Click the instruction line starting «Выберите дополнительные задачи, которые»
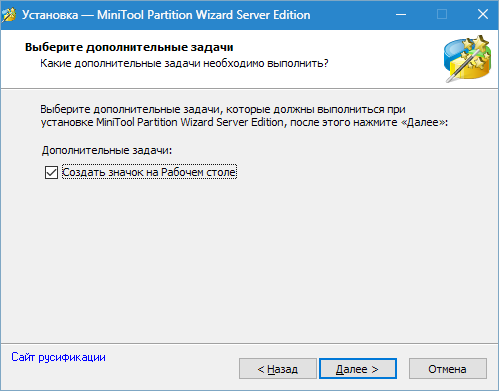The image size is (499, 391). (223, 109)
